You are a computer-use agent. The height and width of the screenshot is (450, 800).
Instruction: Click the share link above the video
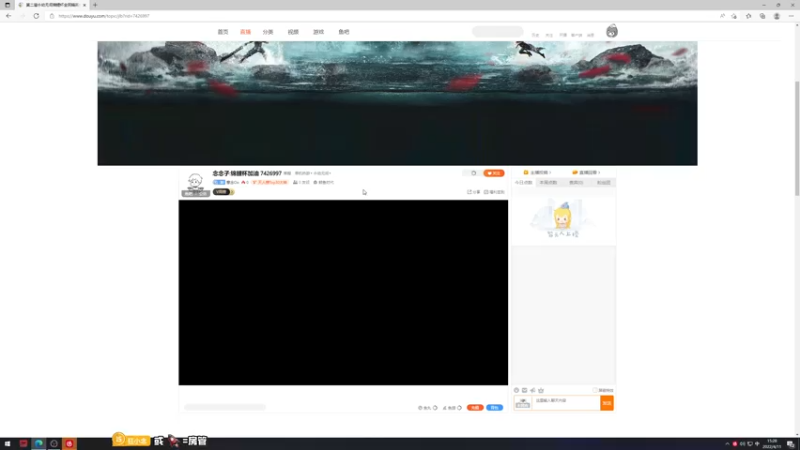473,192
